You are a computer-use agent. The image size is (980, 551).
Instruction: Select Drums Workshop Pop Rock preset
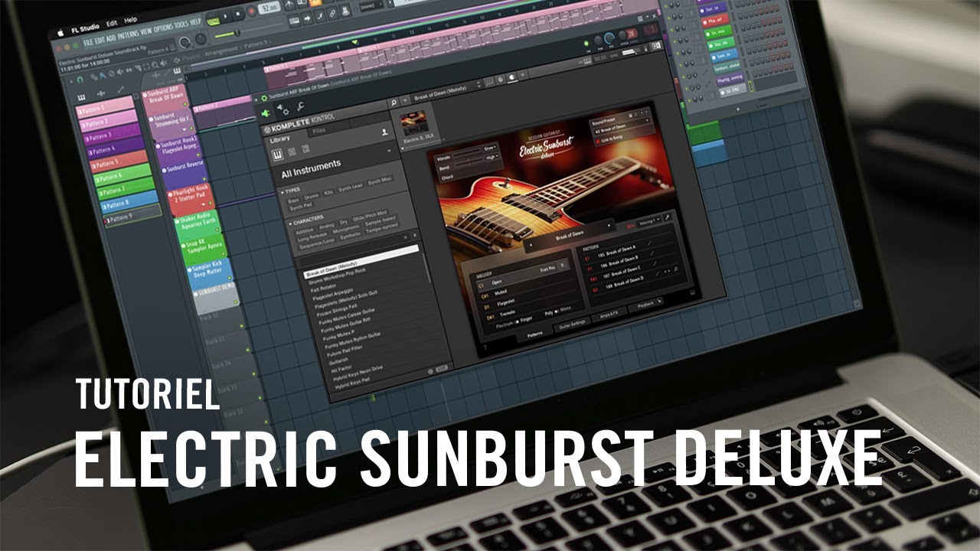337,276
